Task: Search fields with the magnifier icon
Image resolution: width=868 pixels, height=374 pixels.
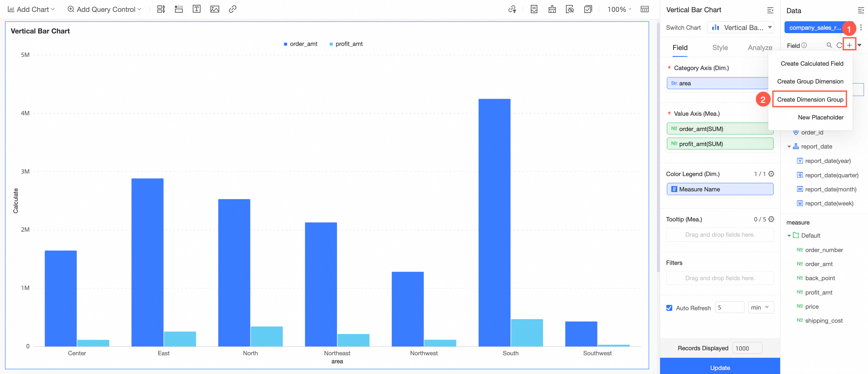Action: (829, 45)
